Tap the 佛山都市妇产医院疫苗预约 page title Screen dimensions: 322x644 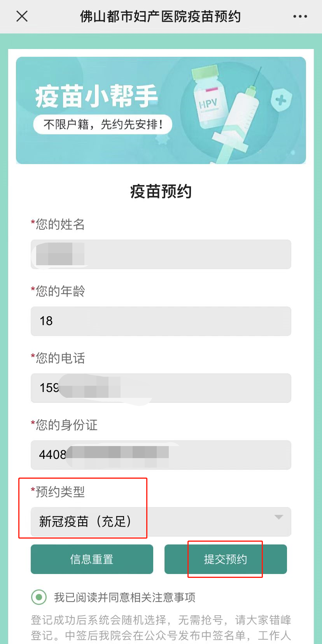(160, 16)
